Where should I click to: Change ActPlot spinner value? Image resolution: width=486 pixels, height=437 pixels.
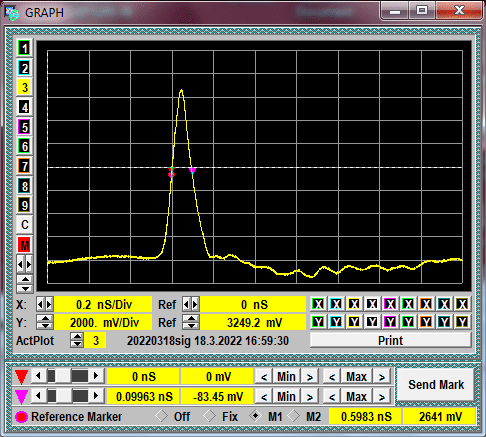click(x=77, y=340)
